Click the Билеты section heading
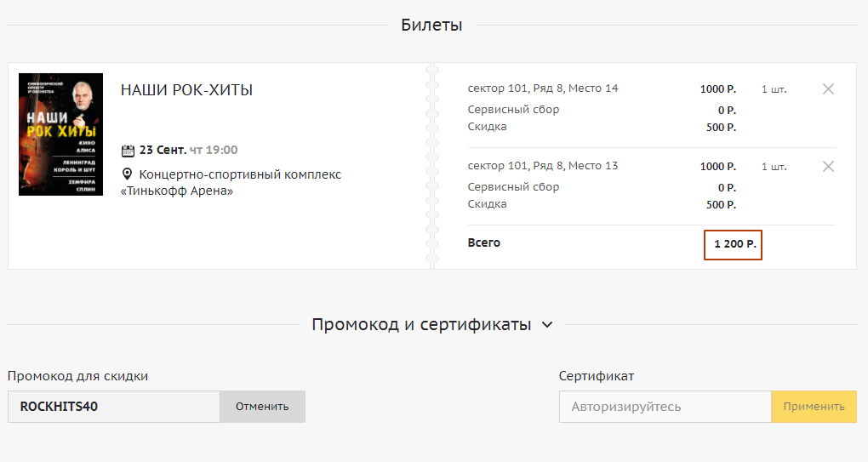868x462 pixels. [431, 26]
